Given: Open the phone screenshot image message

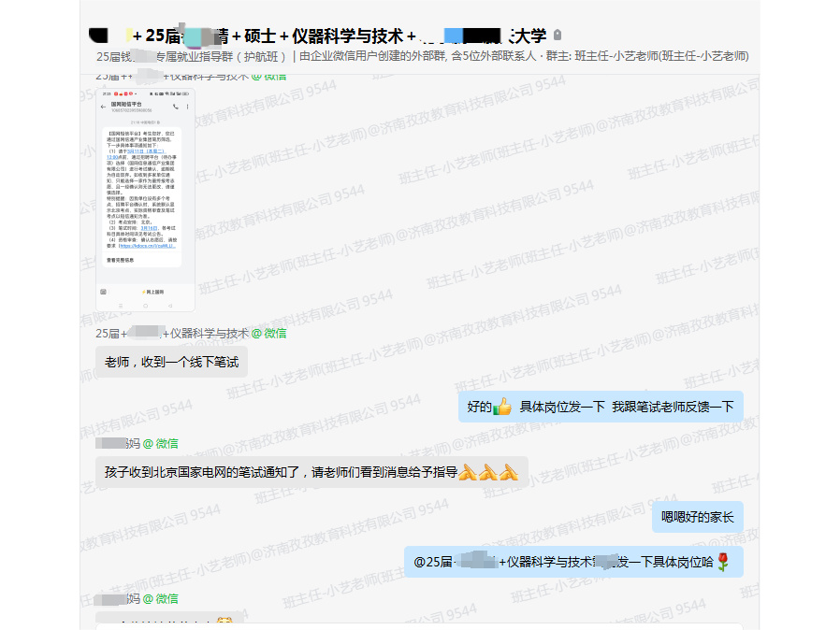Looking at the screenshot, I should (x=145, y=199).
